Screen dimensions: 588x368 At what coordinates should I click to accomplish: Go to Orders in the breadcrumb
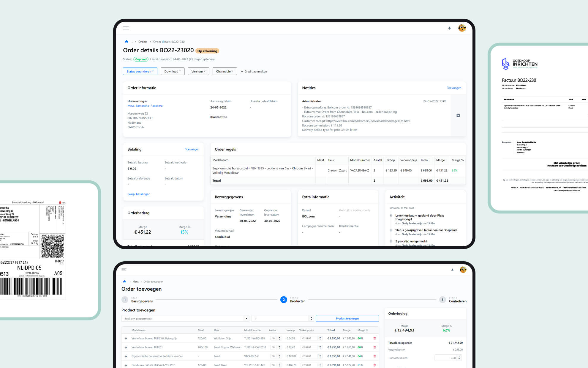(x=143, y=42)
